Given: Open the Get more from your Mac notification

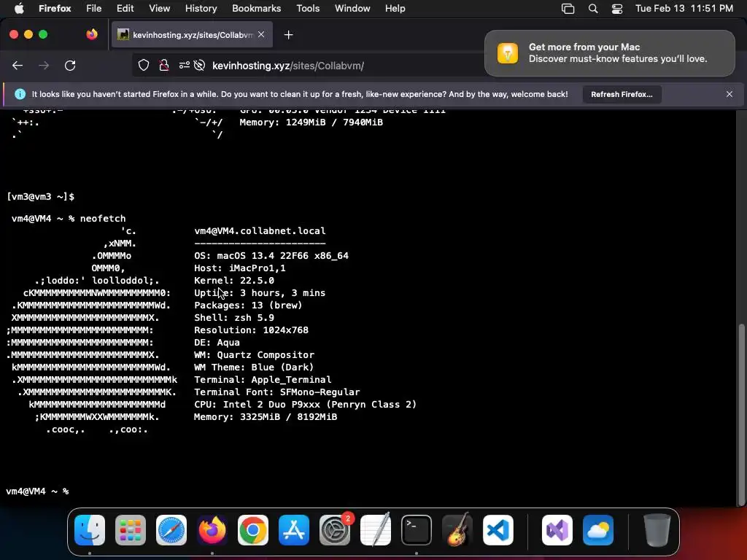Looking at the screenshot, I should point(610,52).
